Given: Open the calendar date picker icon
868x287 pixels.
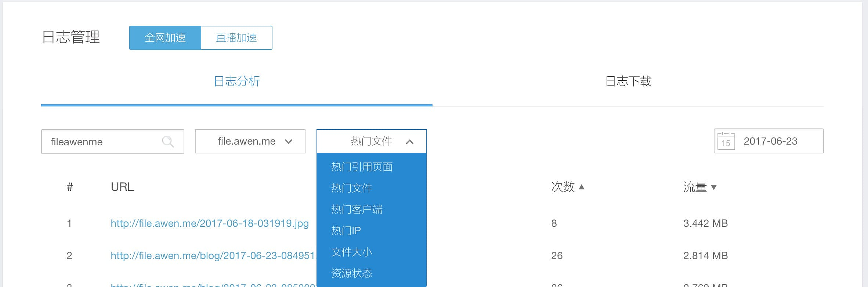Looking at the screenshot, I should (x=726, y=141).
